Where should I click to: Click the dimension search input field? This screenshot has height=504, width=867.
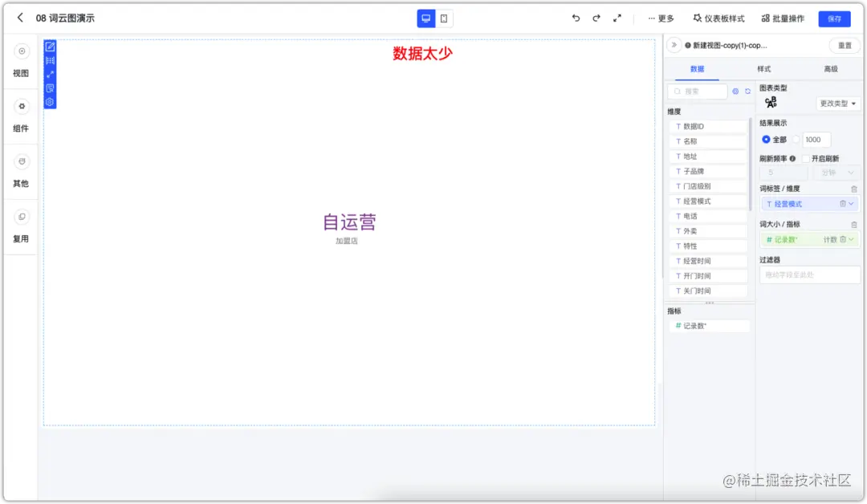tap(698, 91)
